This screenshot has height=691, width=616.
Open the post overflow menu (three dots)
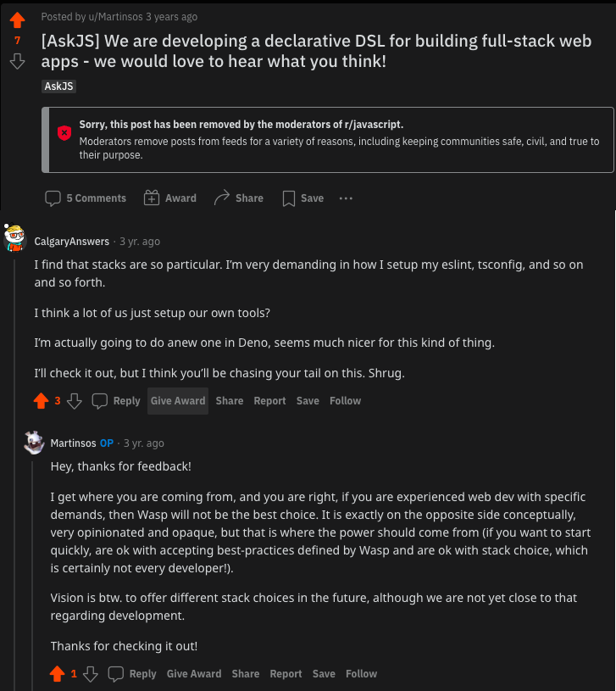click(x=346, y=198)
